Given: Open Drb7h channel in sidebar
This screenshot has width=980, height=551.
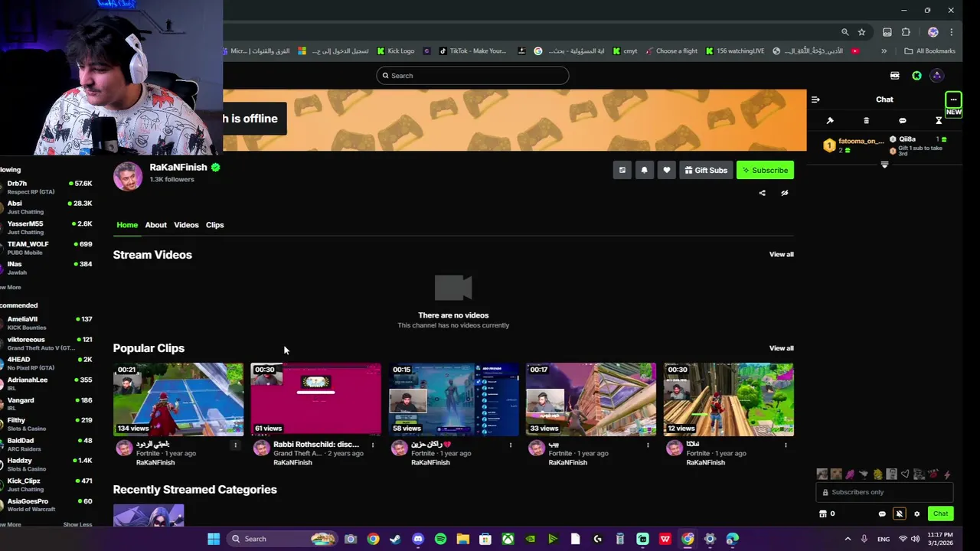Looking at the screenshot, I should [47, 187].
